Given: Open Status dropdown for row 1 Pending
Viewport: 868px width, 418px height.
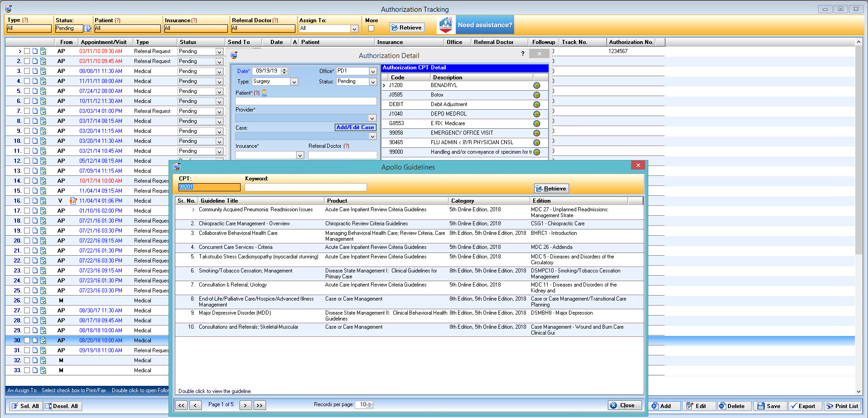Looking at the screenshot, I should tap(219, 52).
